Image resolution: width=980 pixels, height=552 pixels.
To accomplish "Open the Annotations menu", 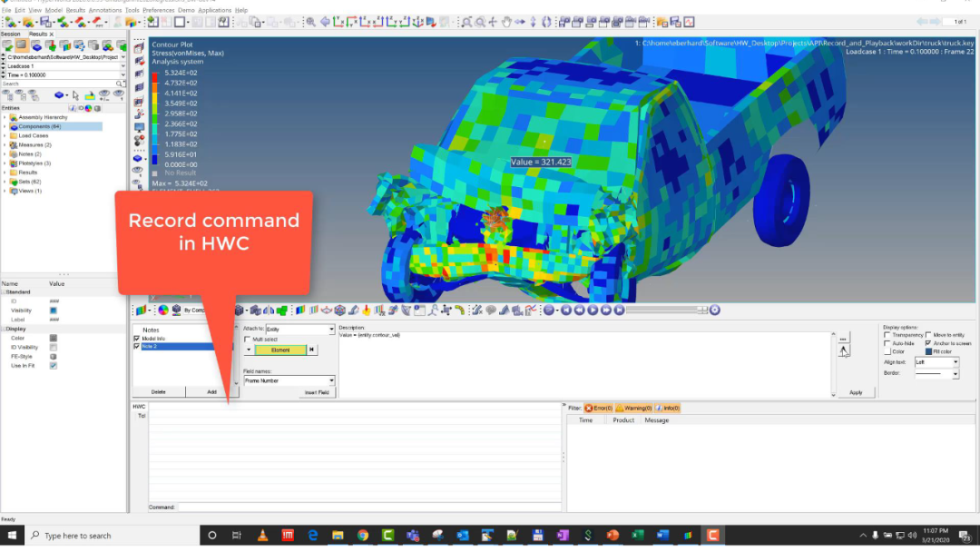I will 105,10.
